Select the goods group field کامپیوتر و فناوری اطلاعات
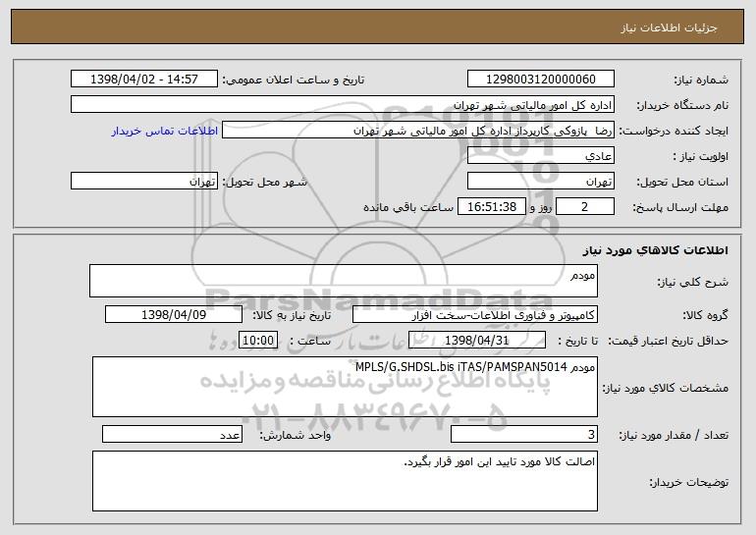Screen dimensions: 756x535 point(475,315)
